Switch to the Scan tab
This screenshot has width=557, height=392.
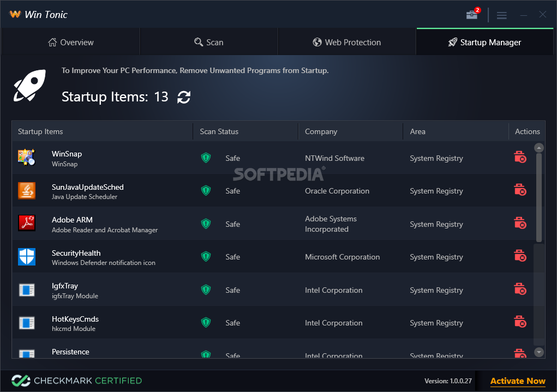209,43
